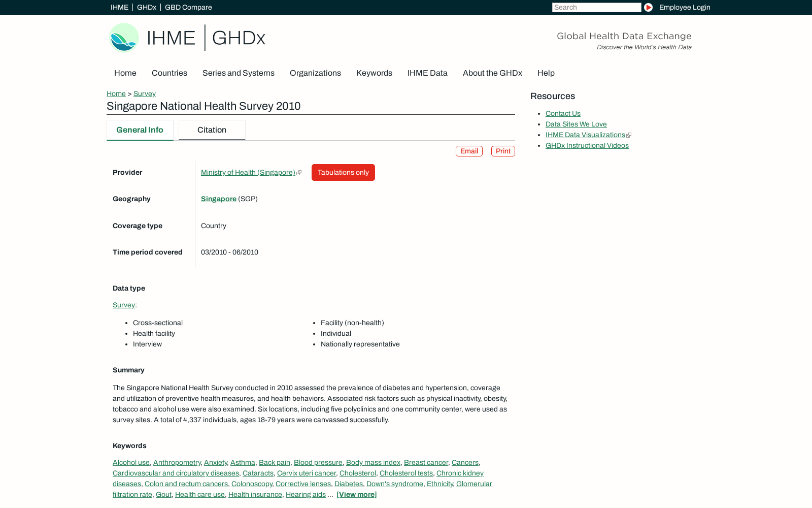
Task: Click external link icon after IHME Data Visualizations
Action: (x=629, y=135)
